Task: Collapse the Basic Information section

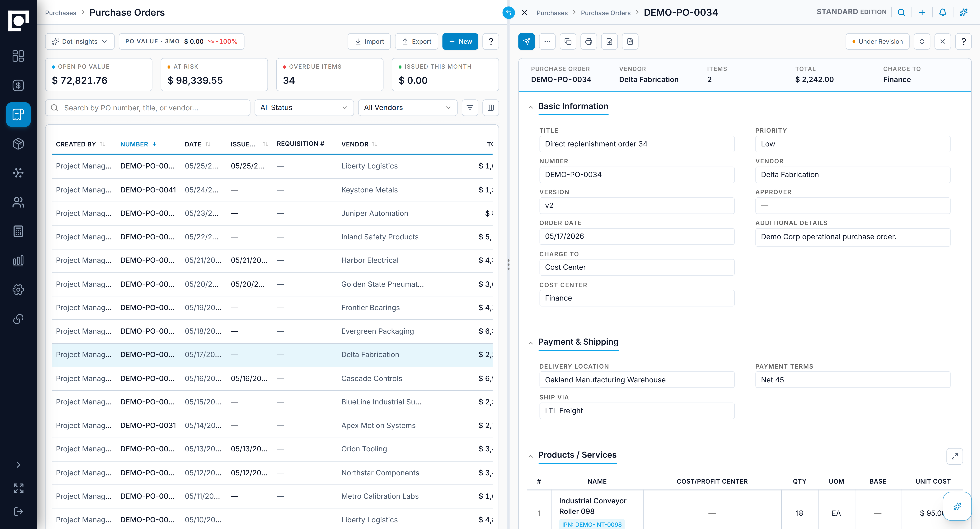Action: click(x=530, y=107)
